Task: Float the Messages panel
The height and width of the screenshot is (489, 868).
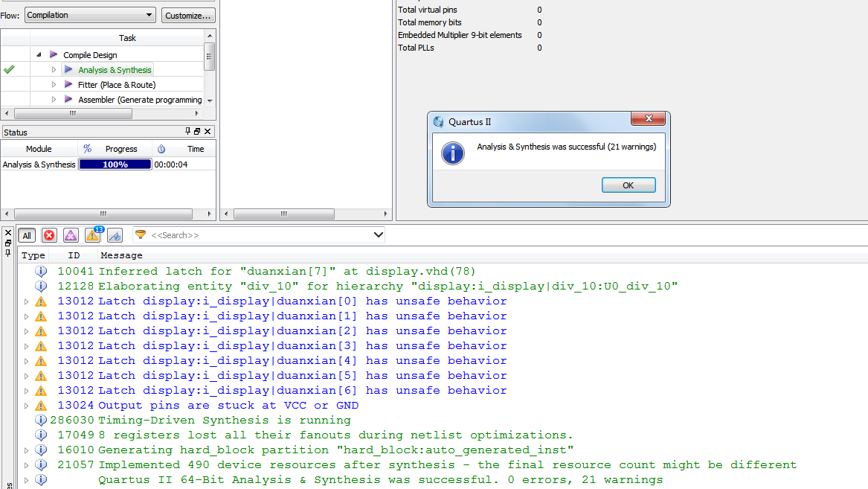Action: (8, 243)
